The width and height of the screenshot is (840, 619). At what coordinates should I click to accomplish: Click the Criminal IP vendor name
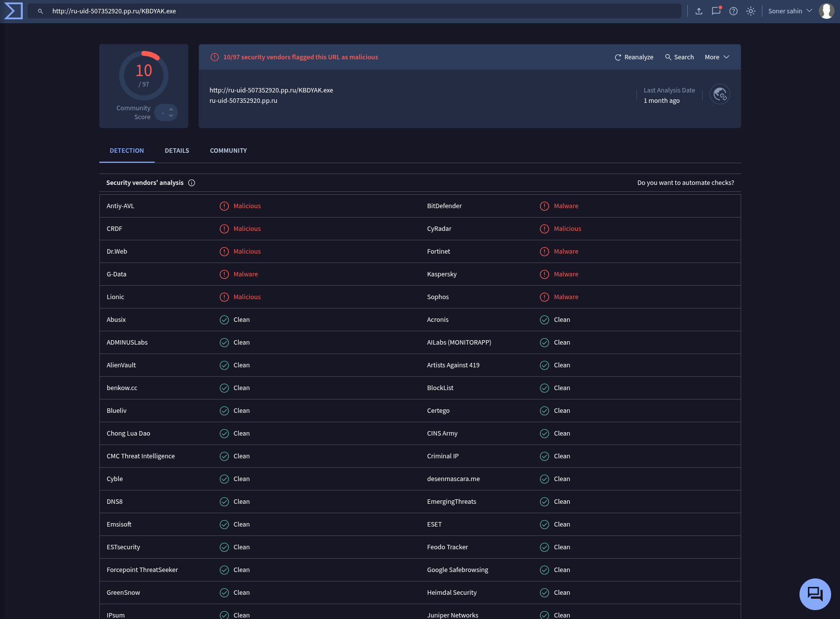click(x=443, y=456)
